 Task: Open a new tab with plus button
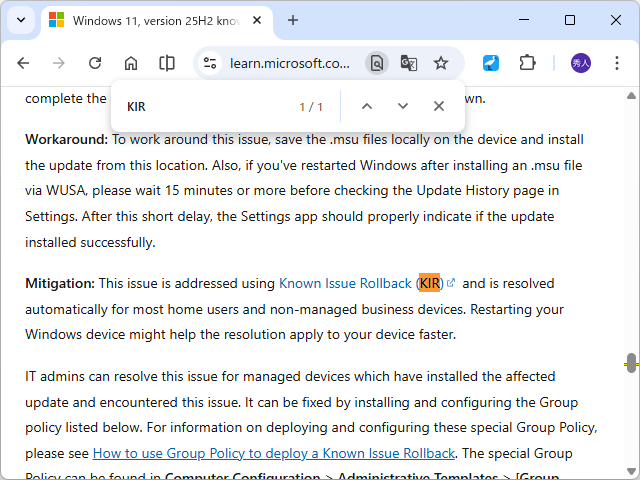[x=293, y=20]
